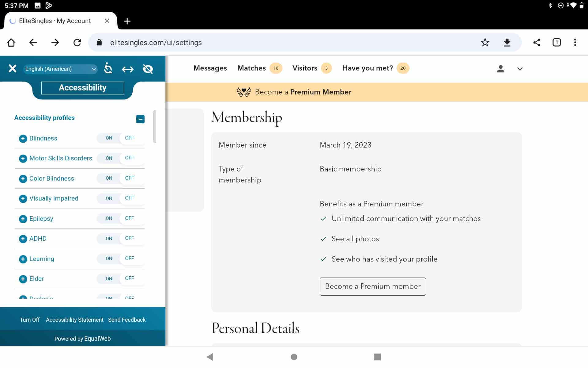
Task: Close the accessibility panel with X icon
Action: pyautogui.click(x=13, y=68)
